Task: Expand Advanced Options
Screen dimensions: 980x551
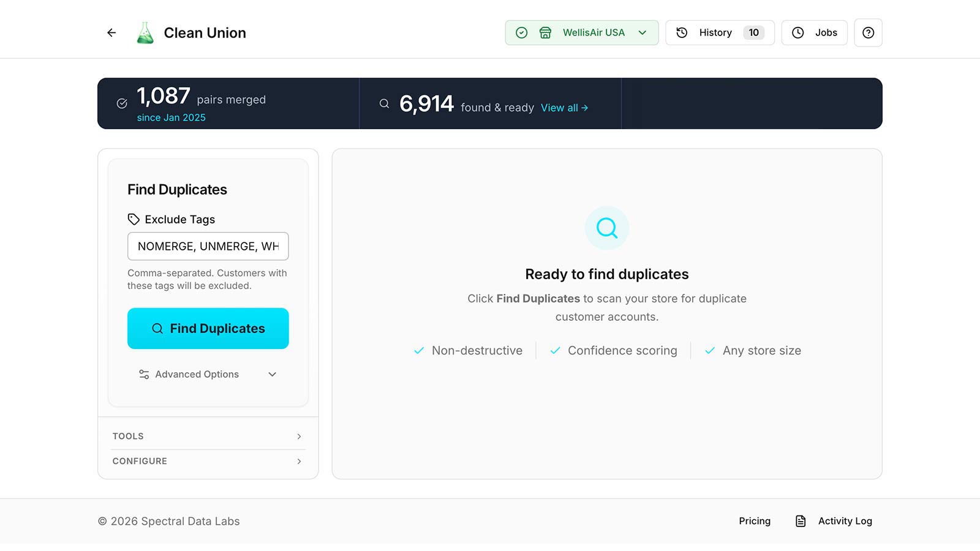Action: pos(208,374)
